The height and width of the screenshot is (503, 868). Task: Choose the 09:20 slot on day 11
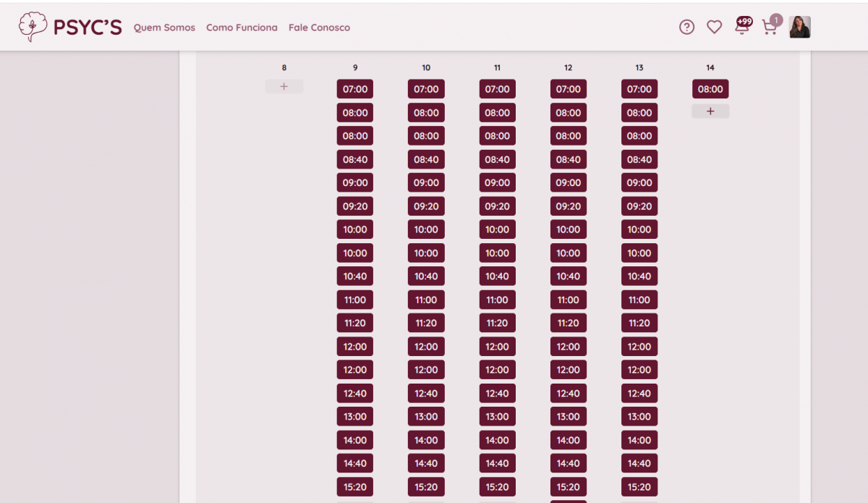coord(497,206)
